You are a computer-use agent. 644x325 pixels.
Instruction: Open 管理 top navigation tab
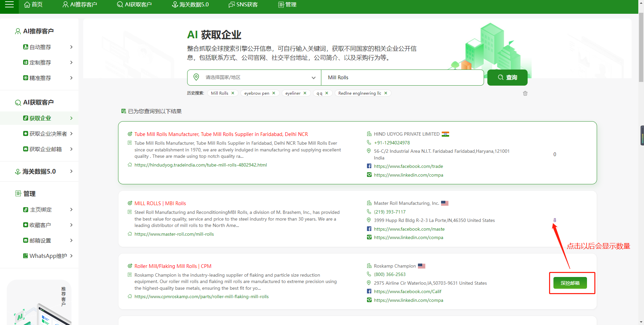[287, 4]
